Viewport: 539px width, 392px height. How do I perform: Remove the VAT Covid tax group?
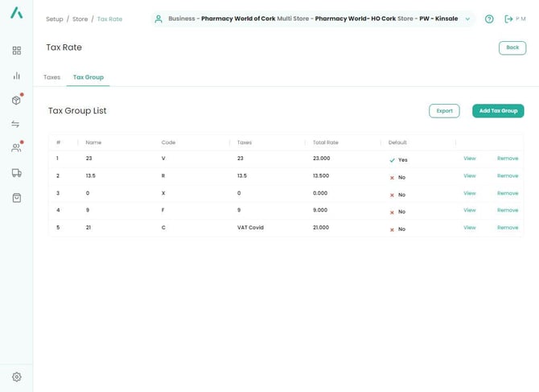508,228
